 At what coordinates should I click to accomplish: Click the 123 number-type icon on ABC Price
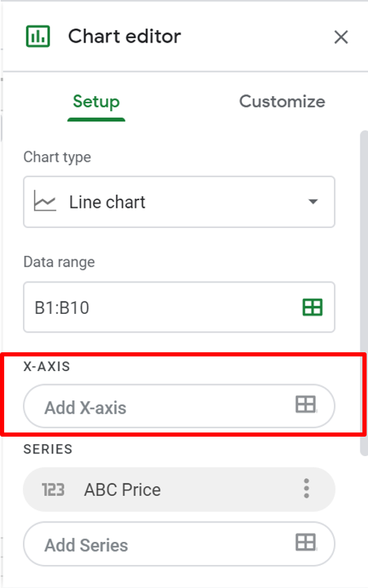coord(53,490)
